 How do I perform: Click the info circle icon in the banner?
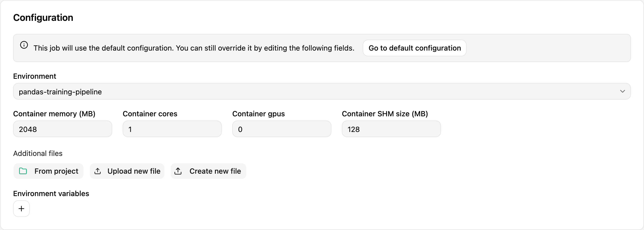point(24,45)
